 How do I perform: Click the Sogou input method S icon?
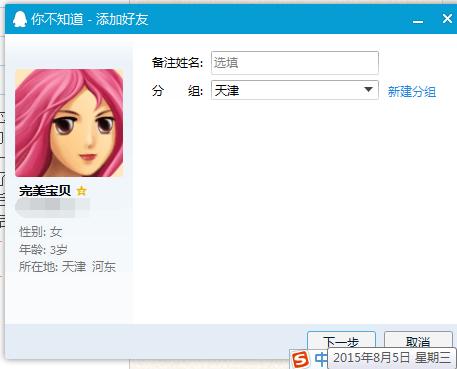300,359
